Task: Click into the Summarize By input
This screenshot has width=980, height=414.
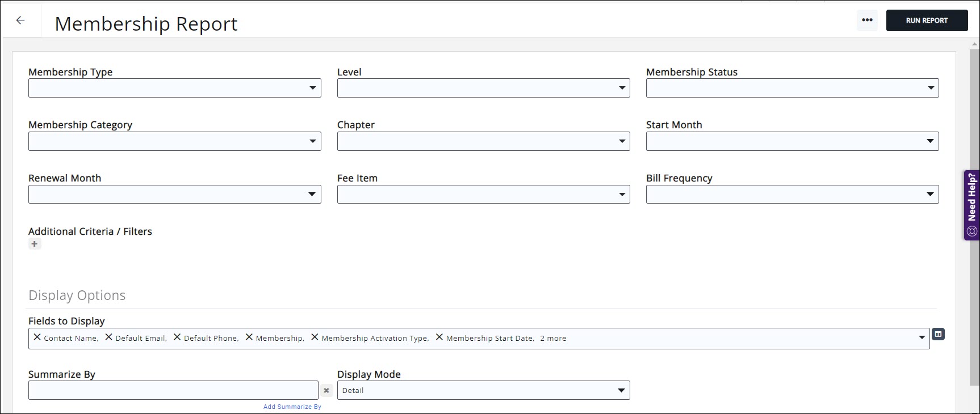Action: (x=173, y=390)
